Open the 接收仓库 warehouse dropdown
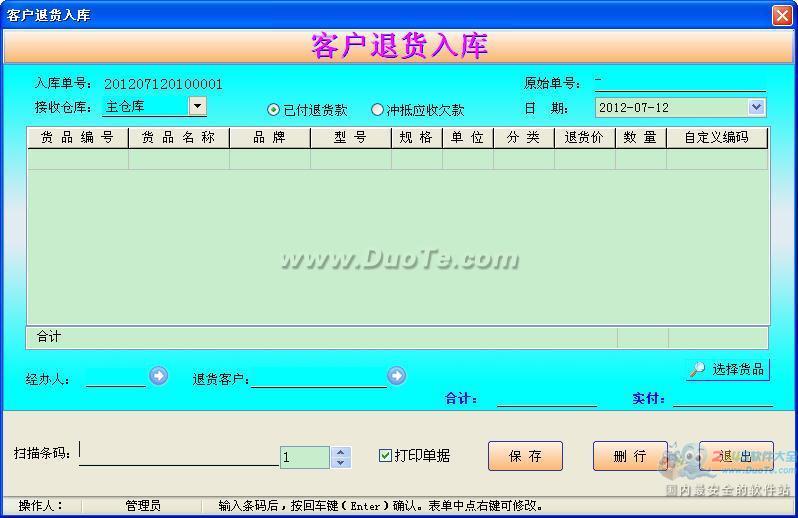The image size is (798, 518). tap(197, 106)
